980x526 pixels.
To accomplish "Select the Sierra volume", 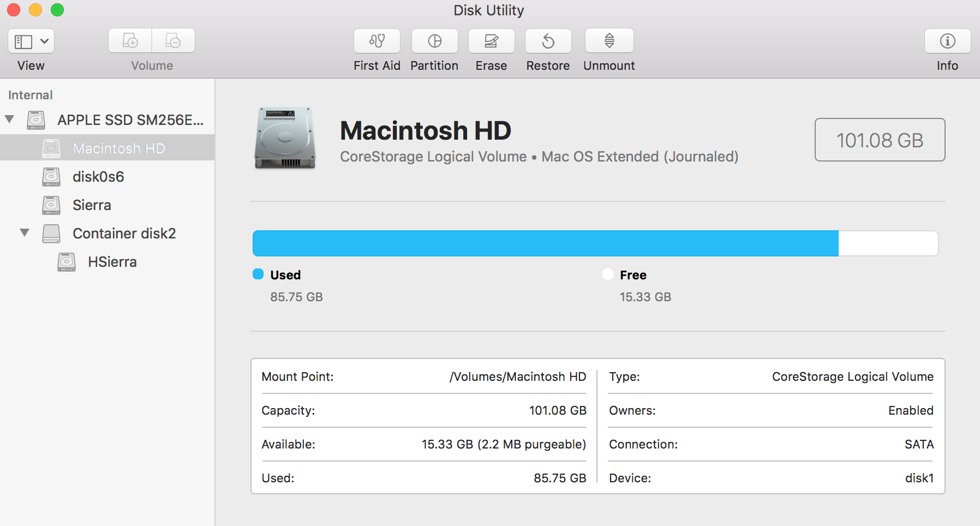I will 92,205.
